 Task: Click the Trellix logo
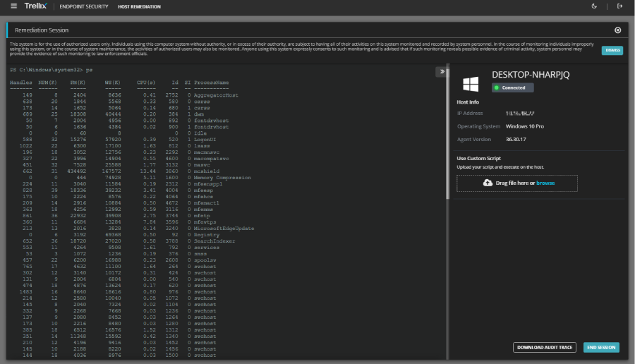pyautogui.click(x=36, y=6)
